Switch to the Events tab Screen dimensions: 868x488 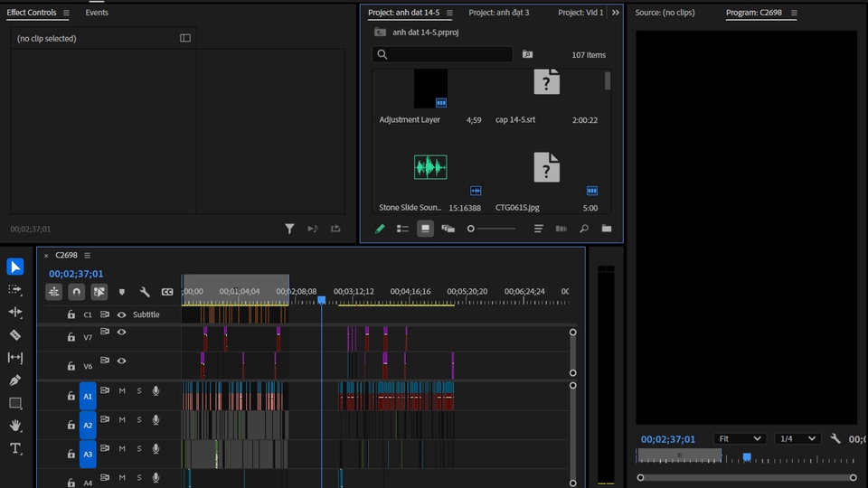[97, 13]
